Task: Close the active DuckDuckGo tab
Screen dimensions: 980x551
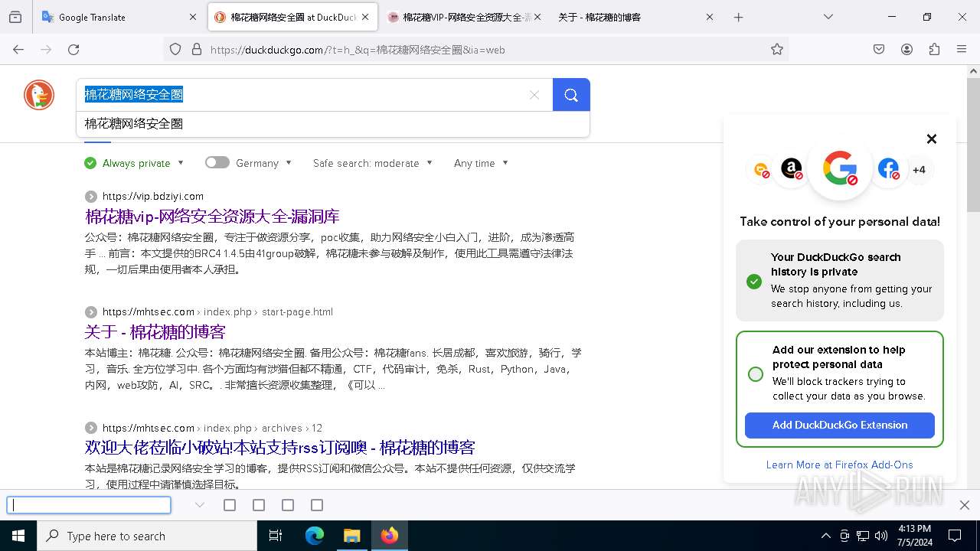Action: [365, 17]
